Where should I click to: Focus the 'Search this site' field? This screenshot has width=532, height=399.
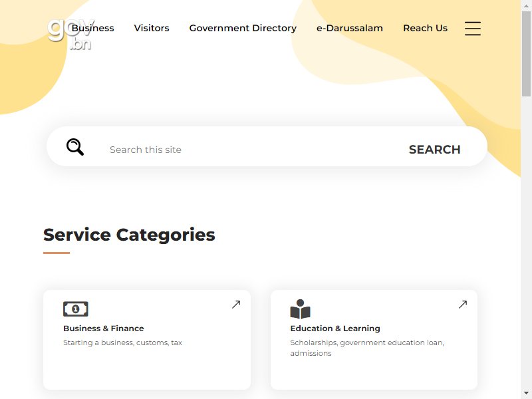251,150
